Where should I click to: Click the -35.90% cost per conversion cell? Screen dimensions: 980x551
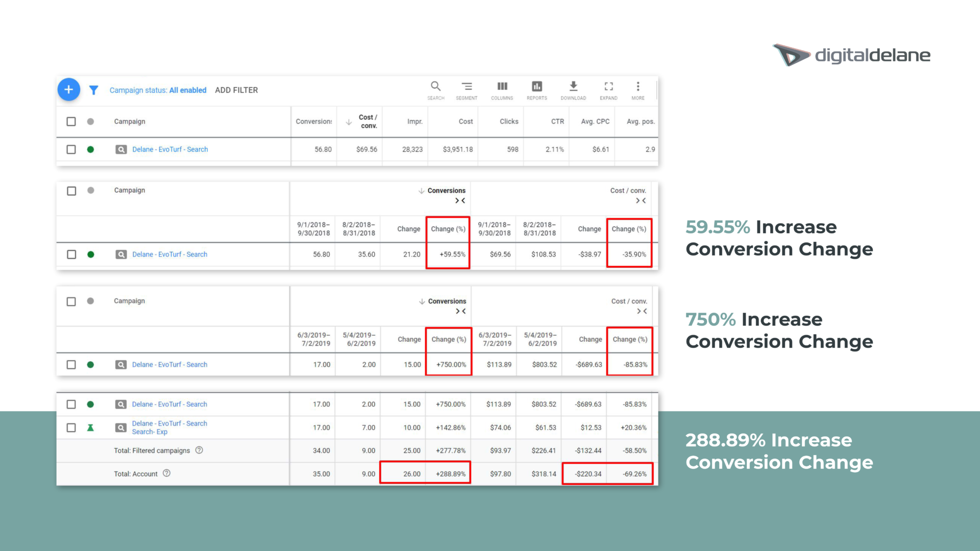(x=634, y=255)
